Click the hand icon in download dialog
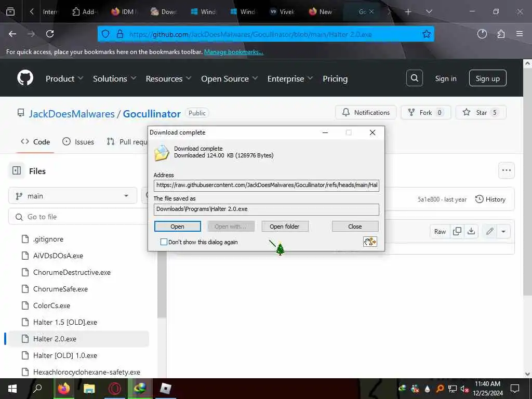Image resolution: width=532 pixels, height=399 pixels. click(x=370, y=242)
